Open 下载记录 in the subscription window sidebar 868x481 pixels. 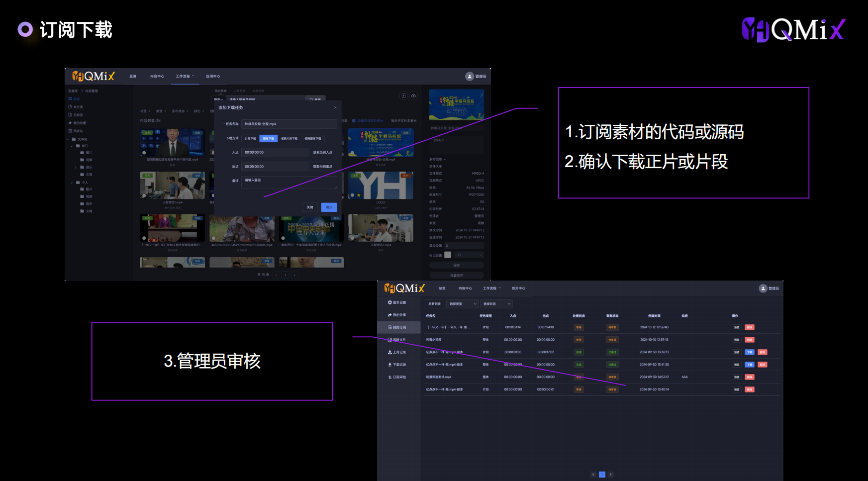tap(397, 365)
